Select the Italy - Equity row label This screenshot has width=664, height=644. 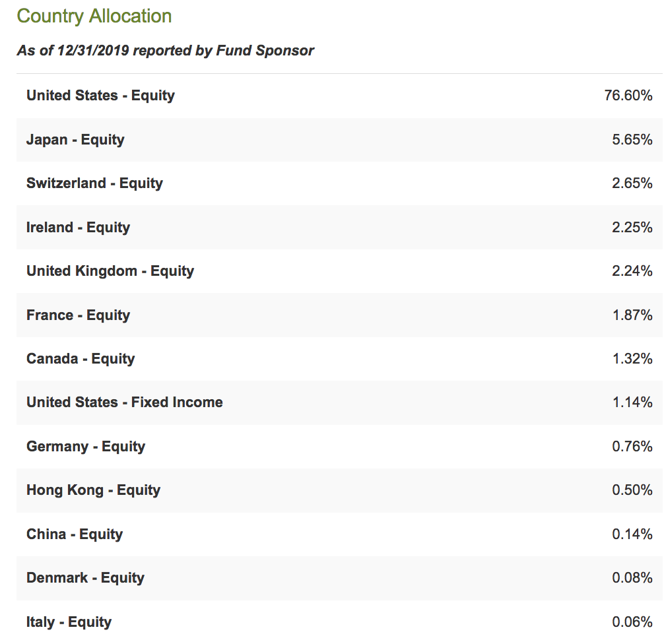69,622
